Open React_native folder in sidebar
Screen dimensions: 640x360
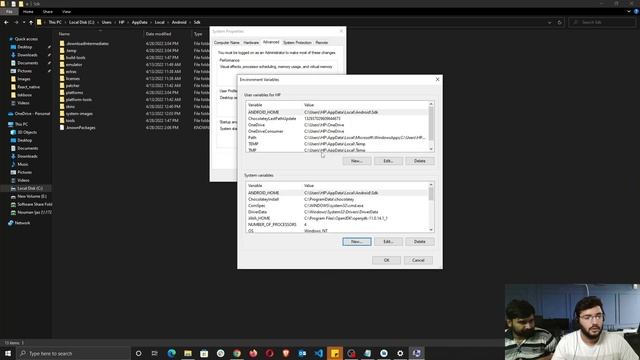point(28,87)
